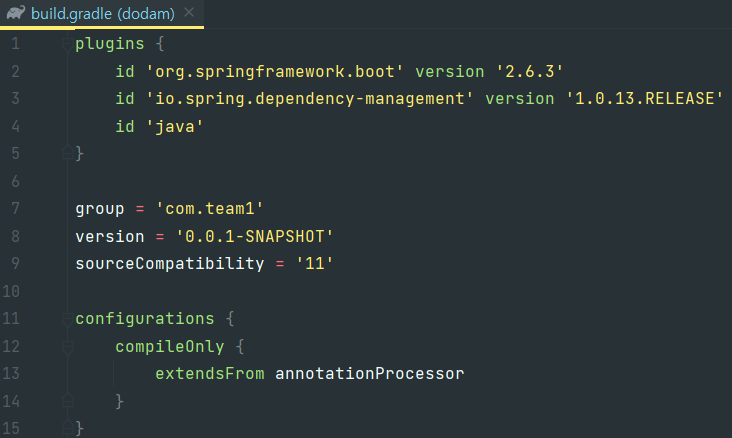Click 'version' keyword on line 3
The width and height of the screenshot is (732, 438).
(520, 99)
